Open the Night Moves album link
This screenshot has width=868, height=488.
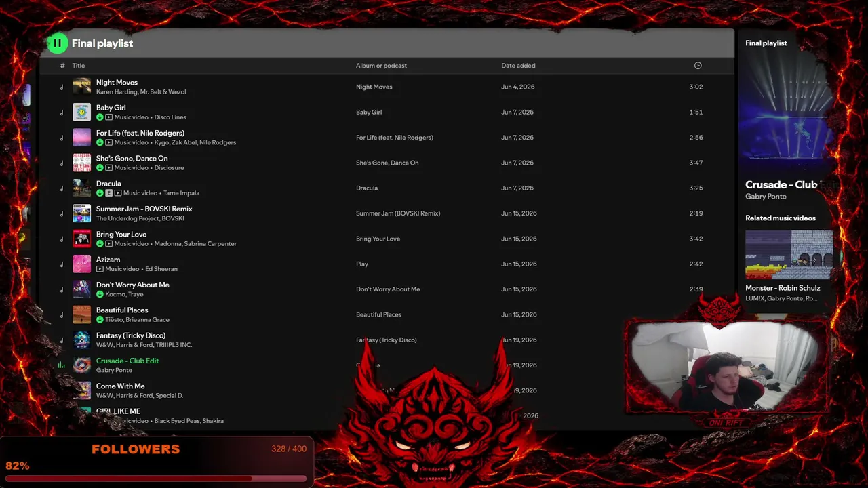coord(374,87)
